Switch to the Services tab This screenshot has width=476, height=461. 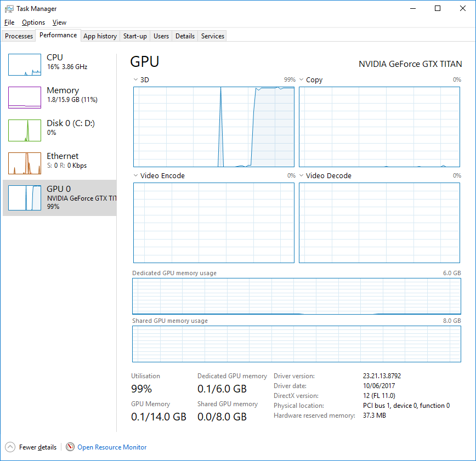point(213,36)
